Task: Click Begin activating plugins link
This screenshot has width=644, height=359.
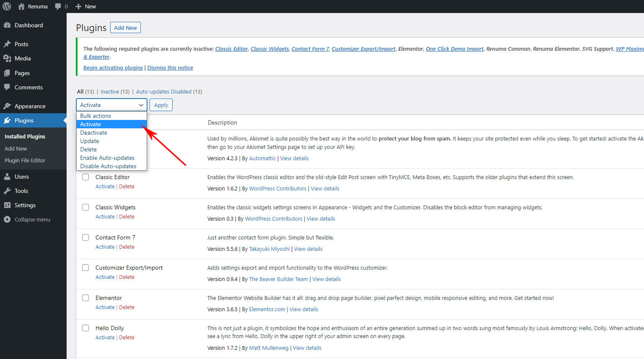Action: click(x=113, y=68)
